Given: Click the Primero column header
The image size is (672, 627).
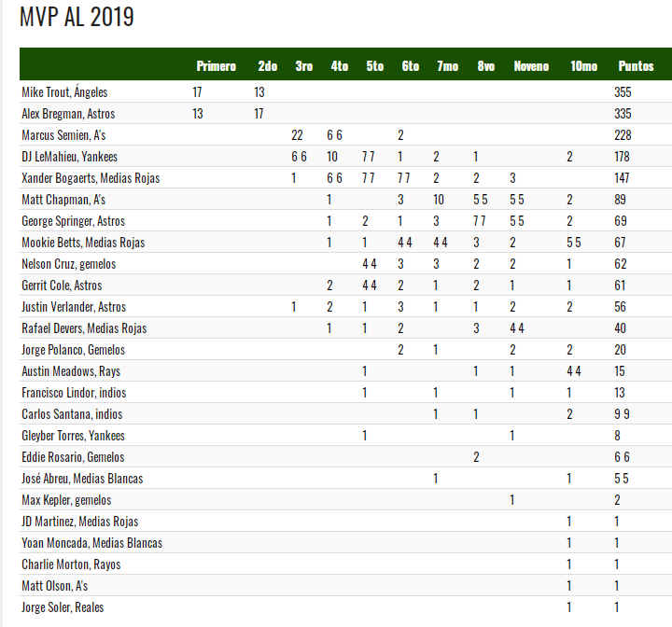Looking at the screenshot, I should [x=216, y=66].
